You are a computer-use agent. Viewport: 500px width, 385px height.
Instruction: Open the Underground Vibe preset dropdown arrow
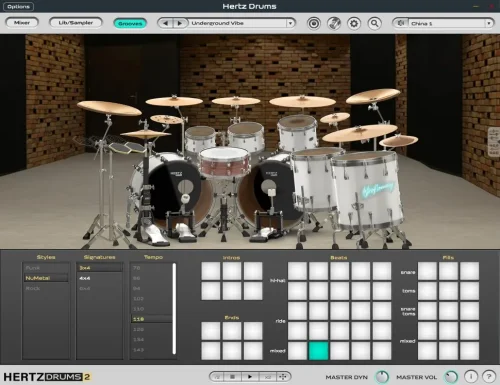click(290, 23)
